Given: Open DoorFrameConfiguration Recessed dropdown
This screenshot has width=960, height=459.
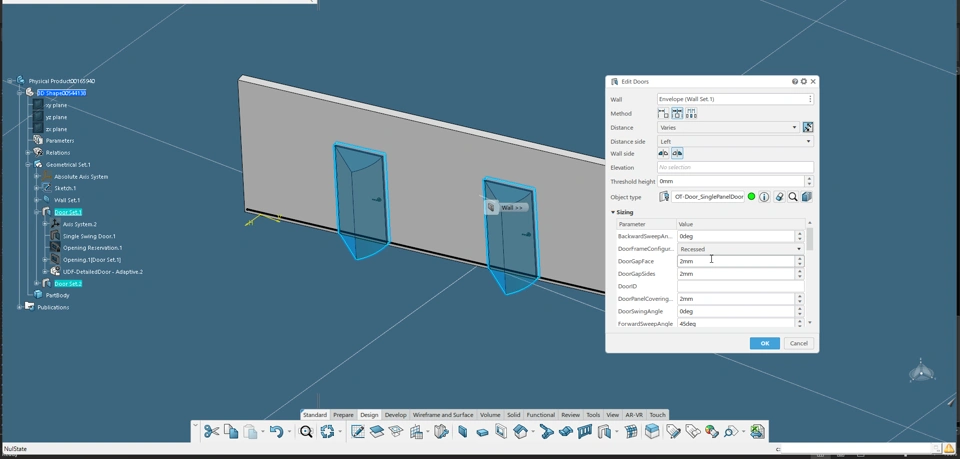Looking at the screenshot, I should [x=740, y=249].
